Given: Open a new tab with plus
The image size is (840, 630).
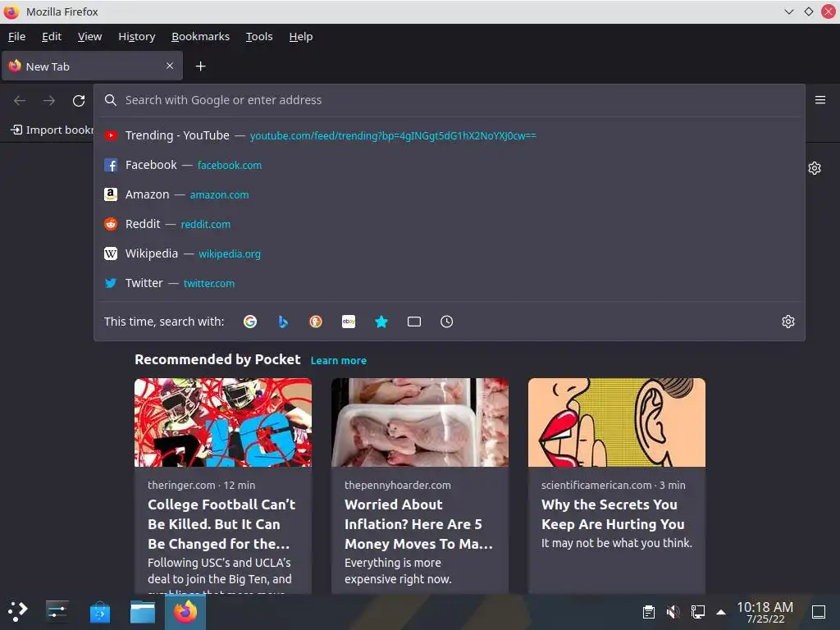Looking at the screenshot, I should (x=200, y=66).
